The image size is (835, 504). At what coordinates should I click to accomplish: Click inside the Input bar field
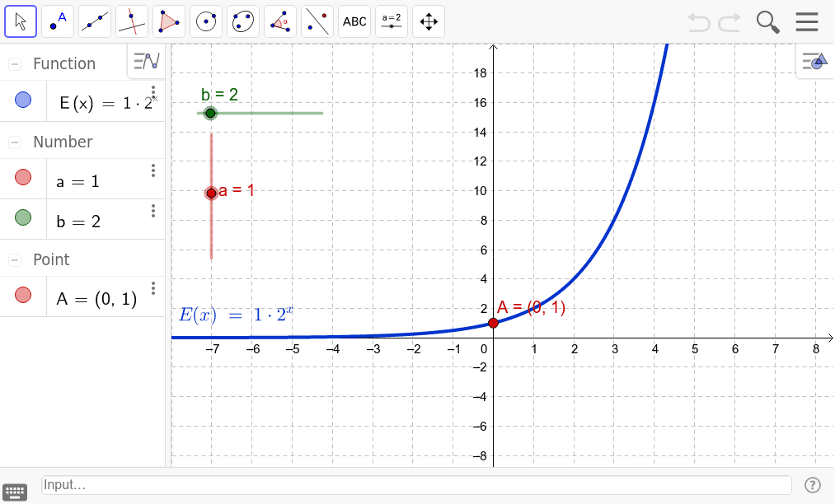[416, 485]
